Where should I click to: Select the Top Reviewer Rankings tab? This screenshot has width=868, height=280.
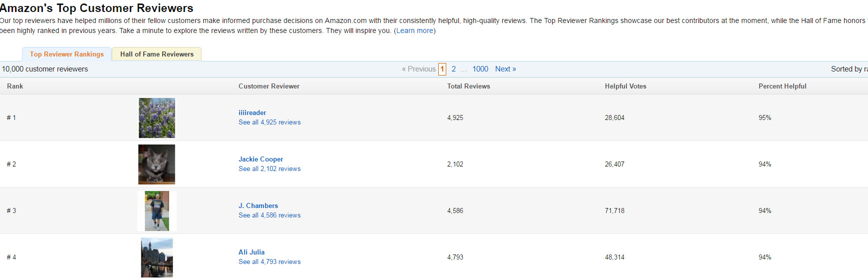67,54
